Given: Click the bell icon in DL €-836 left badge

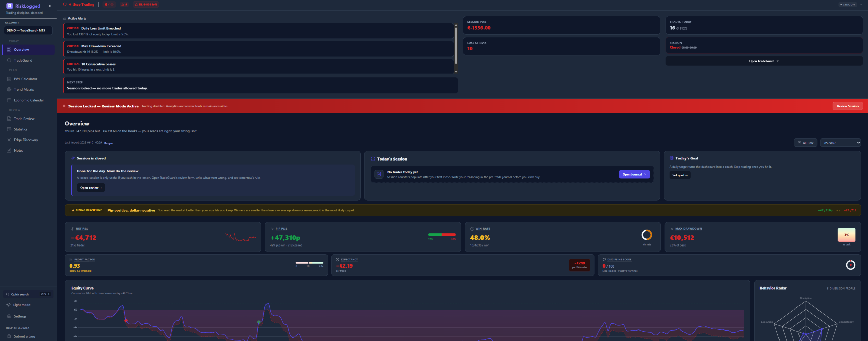Looking at the screenshot, I should click(136, 5).
